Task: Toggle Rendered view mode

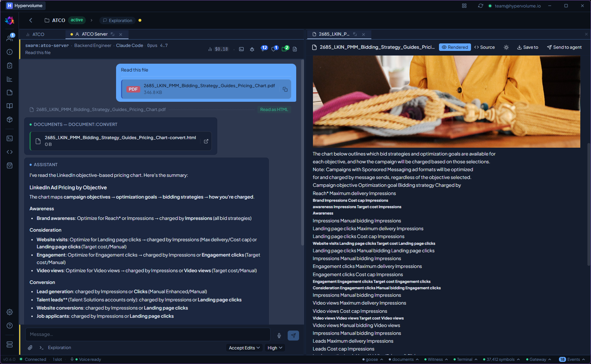Action: [x=455, y=47]
